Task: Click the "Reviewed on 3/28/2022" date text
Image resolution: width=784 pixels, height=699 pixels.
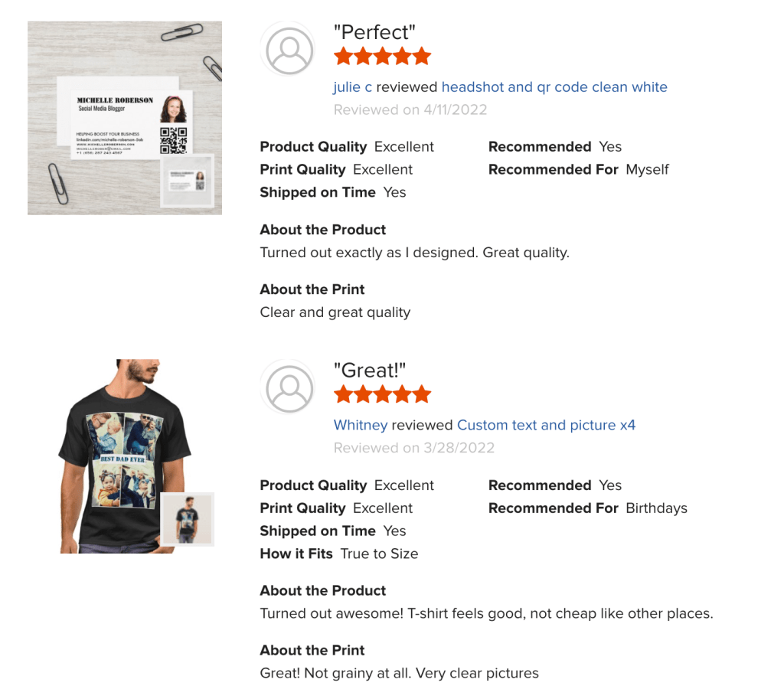Action: pyautogui.click(x=414, y=448)
